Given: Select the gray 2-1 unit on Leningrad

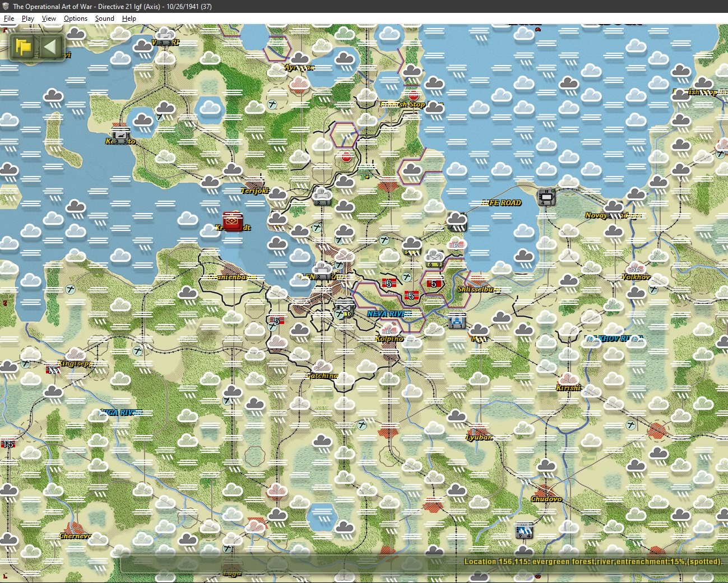Looking at the screenshot, I should [322, 271].
